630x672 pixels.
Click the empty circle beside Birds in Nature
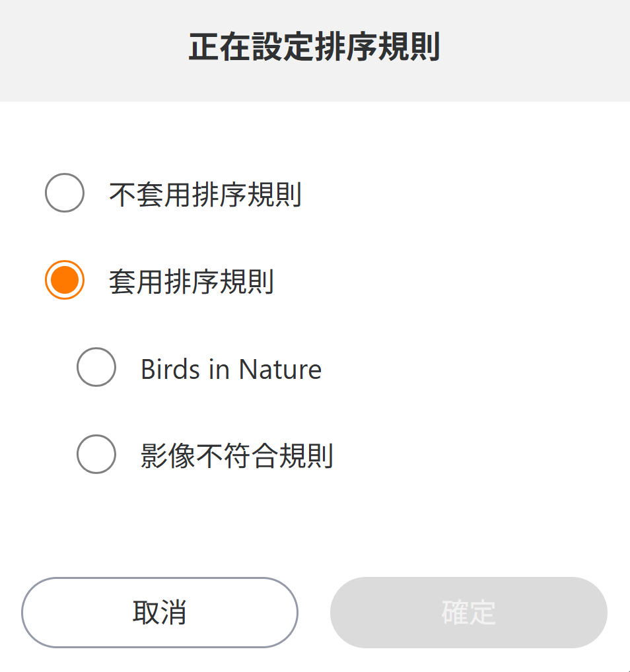pos(96,367)
